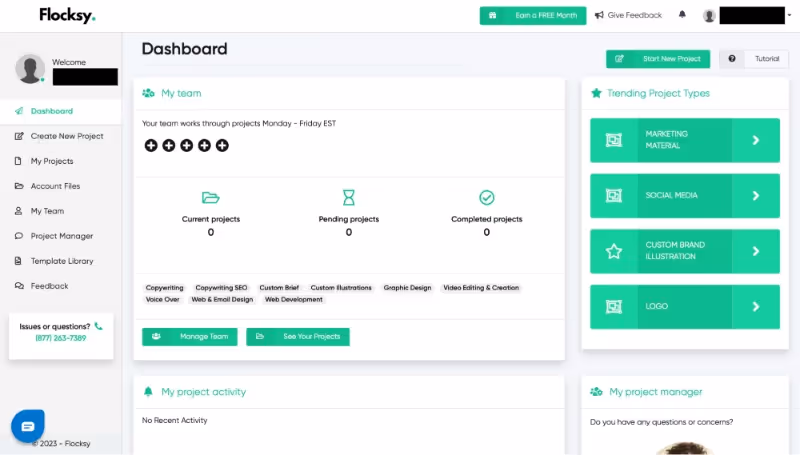Click the Logo card icon

point(614,307)
